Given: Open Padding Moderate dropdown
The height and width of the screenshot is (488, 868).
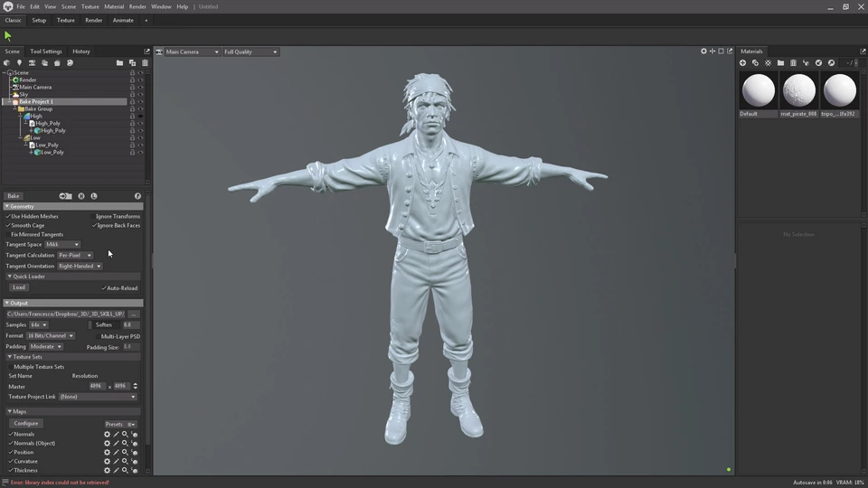Looking at the screenshot, I should 46,346.
